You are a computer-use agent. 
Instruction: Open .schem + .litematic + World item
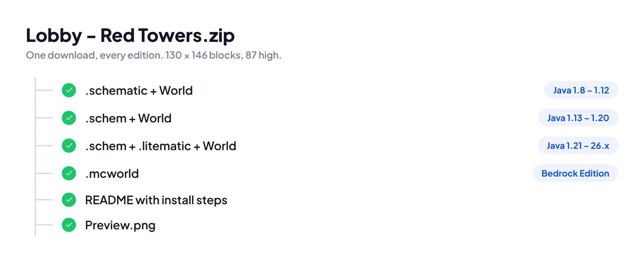coord(160,146)
